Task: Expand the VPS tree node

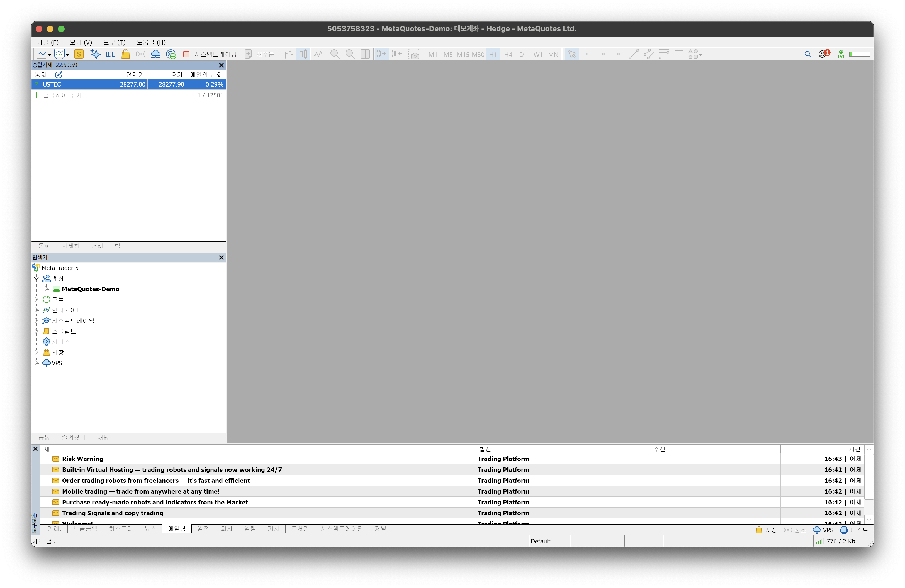Action: tap(37, 363)
